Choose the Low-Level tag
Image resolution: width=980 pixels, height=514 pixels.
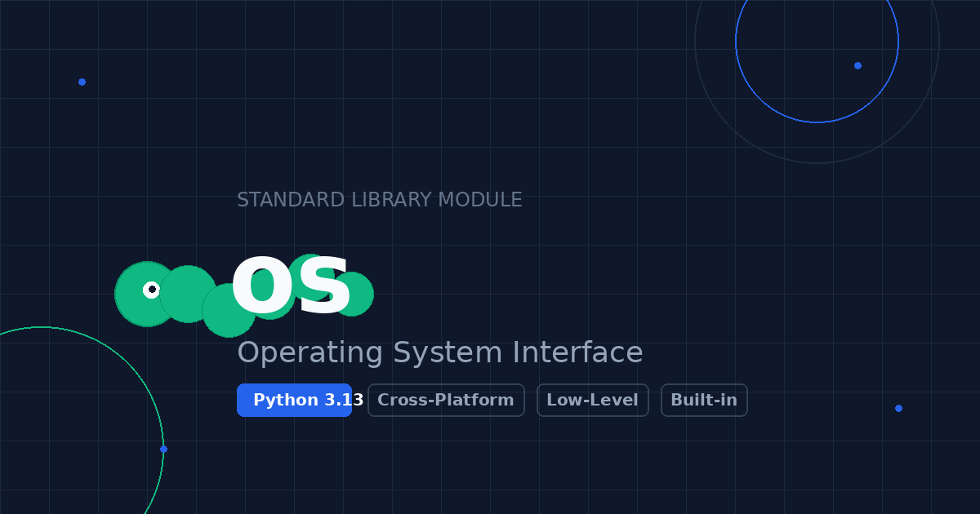click(x=592, y=400)
